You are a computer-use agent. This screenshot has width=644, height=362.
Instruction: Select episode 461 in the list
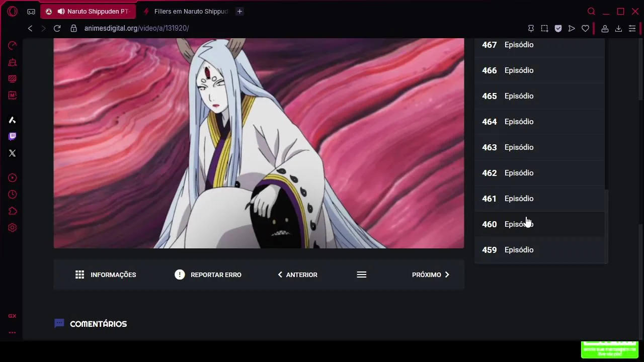(x=539, y=199)
